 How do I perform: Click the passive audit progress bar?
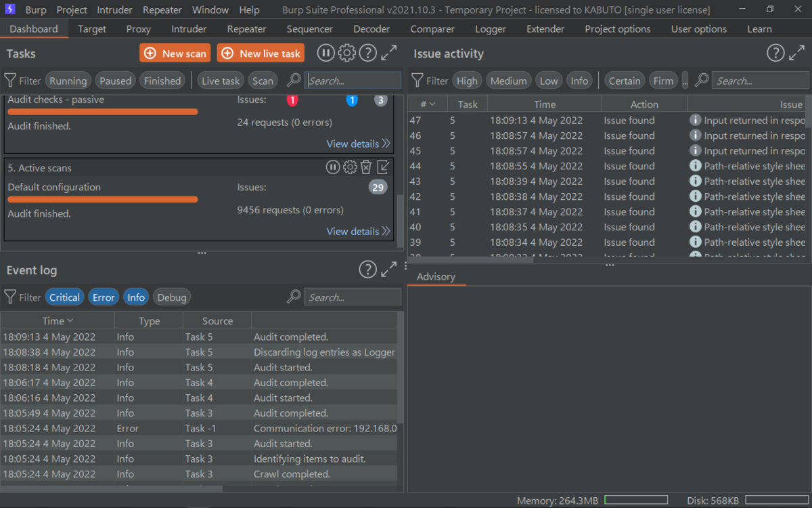tap(103, 112)
